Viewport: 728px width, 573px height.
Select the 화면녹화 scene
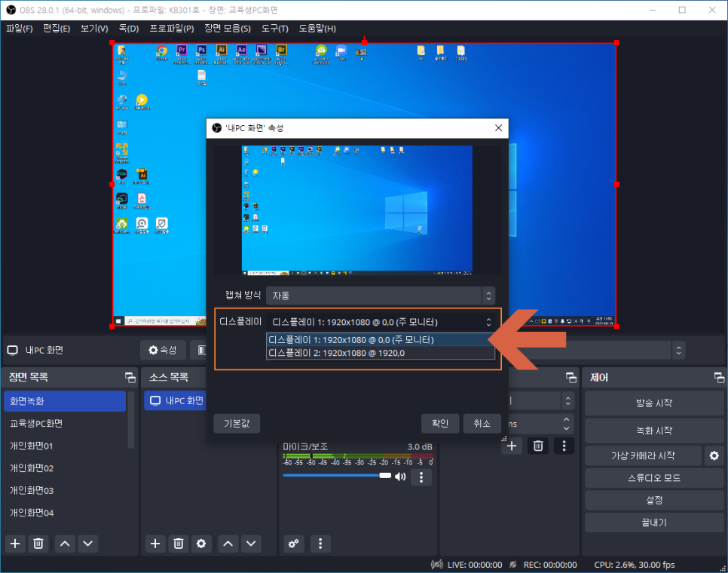pos(65,401)
